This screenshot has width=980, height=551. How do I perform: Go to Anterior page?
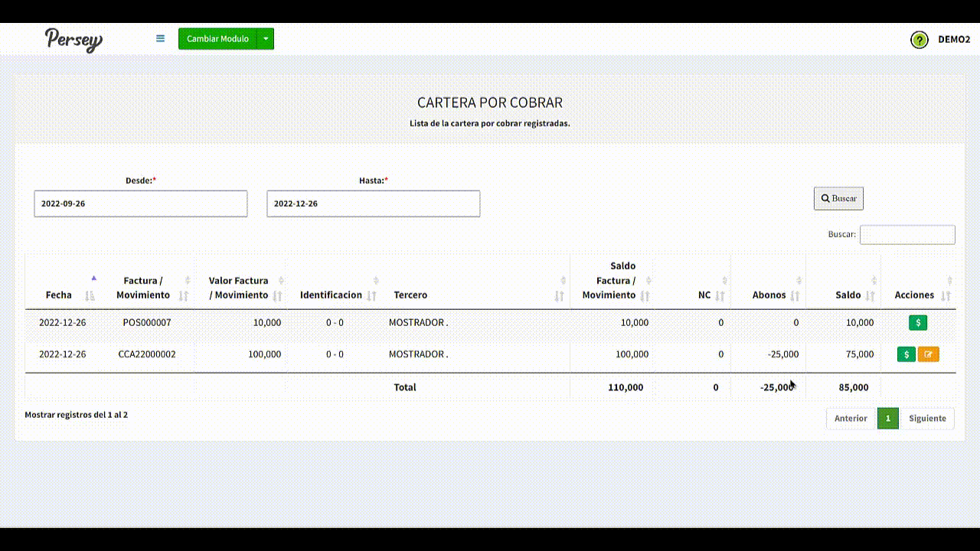coord(851,419)
